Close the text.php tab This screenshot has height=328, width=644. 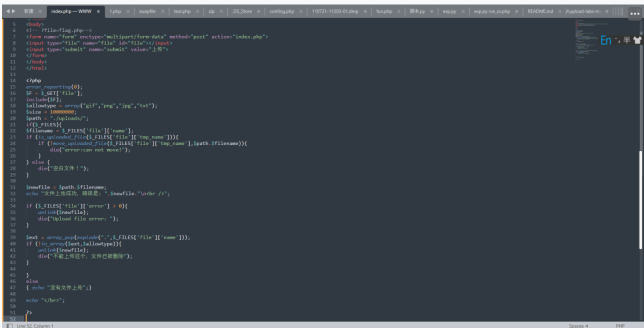(198, 11)
